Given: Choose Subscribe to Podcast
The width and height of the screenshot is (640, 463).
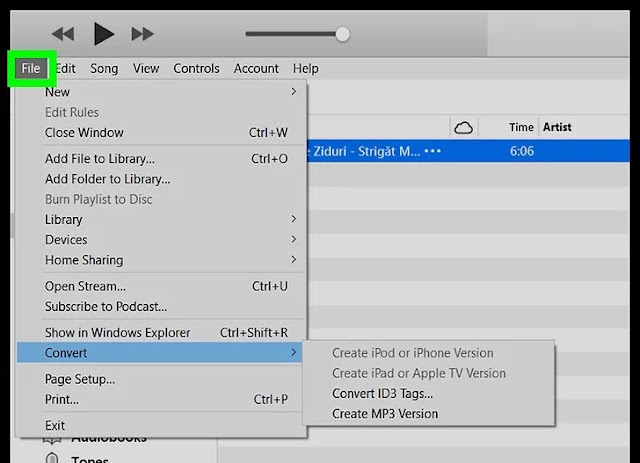Looking at the screenshot, I should click(161, 307).
